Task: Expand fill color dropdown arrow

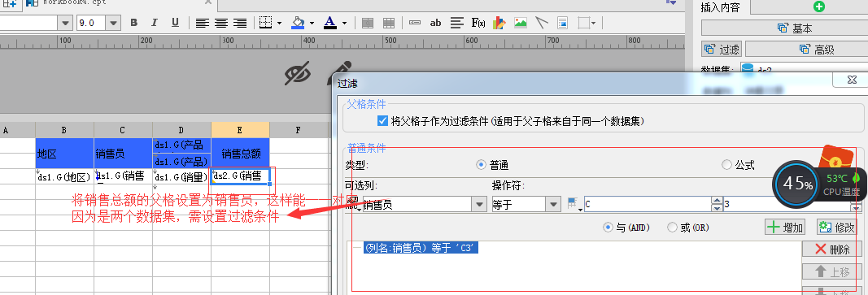Action: click(x=312, y=24)
